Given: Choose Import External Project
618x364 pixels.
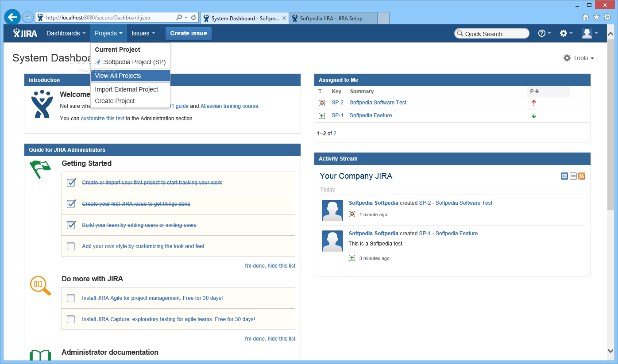Looking at the screenshot, I should 130,89.
